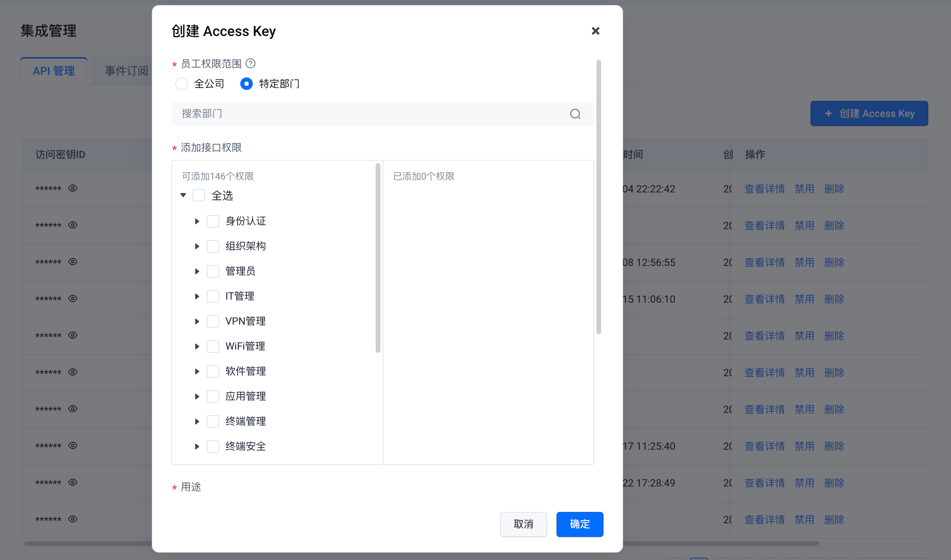Click the search icon in 搜索部门 field
The image size is (951, 560).
575,114
